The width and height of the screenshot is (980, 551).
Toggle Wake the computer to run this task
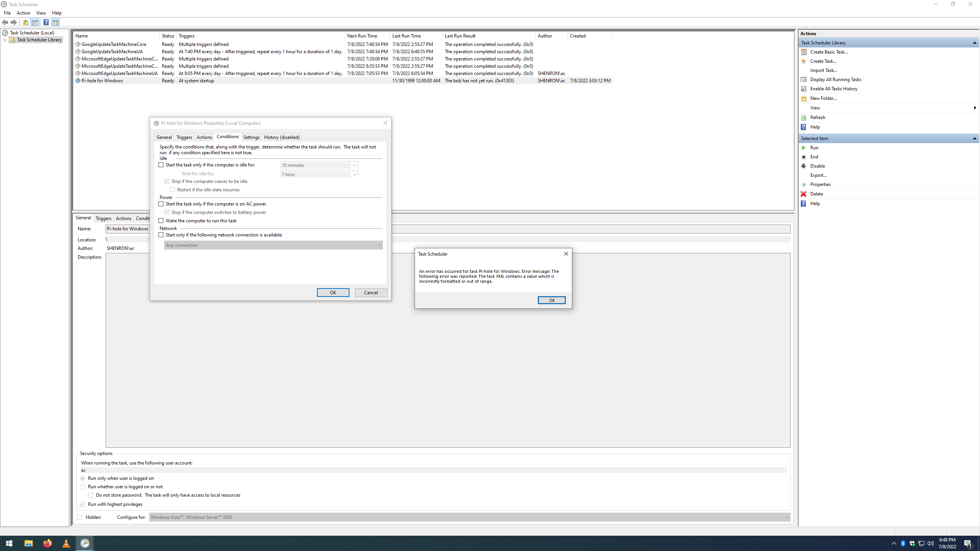pos(161,221)
